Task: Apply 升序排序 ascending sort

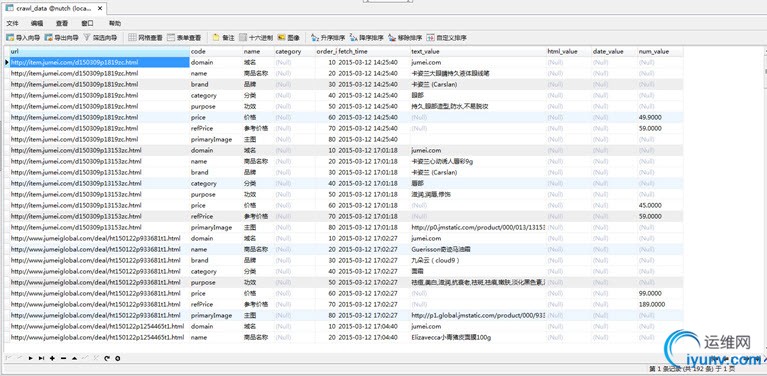Action: (x=328, y=37)
